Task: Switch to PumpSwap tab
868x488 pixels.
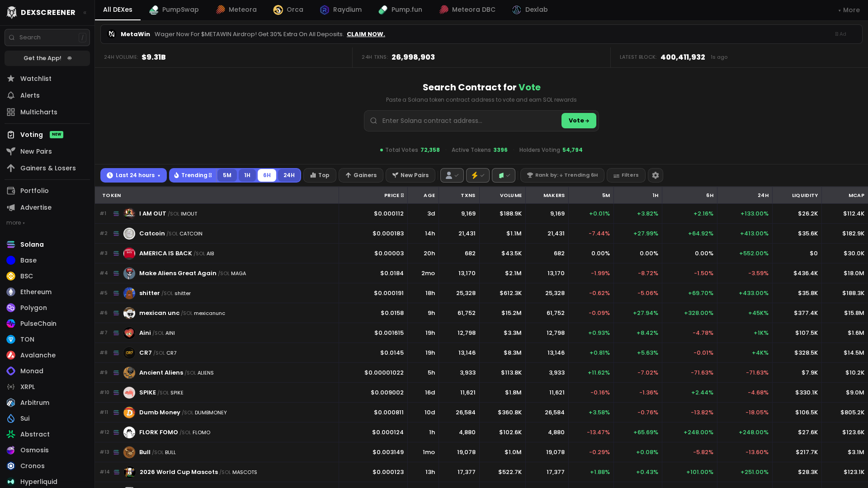Action: coord(174,10)
